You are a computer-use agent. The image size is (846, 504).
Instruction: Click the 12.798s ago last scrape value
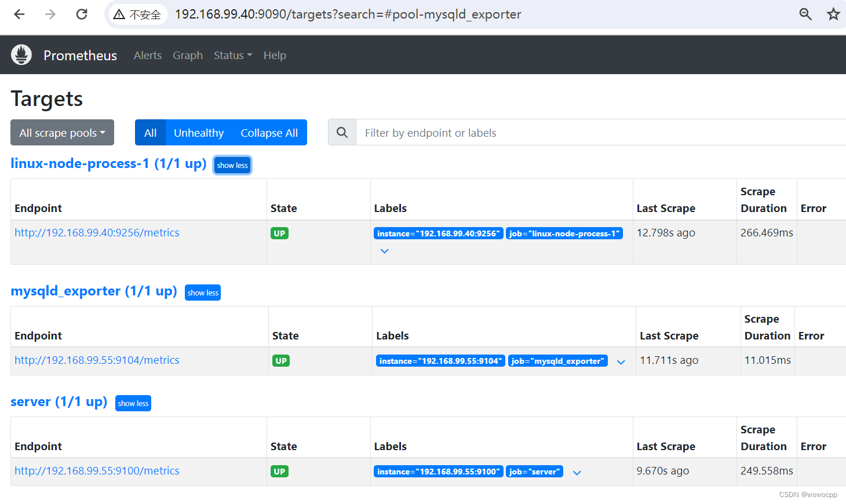[666, 232]
